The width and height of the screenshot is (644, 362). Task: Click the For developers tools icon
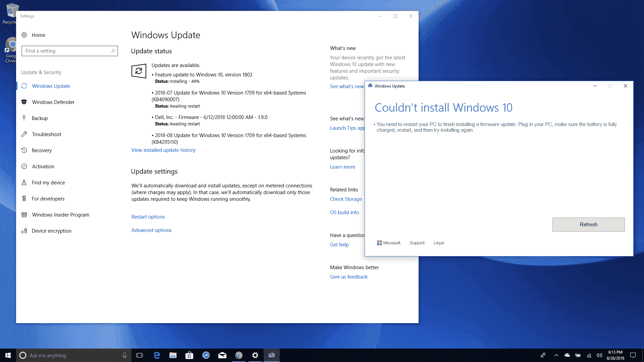[x=24, y=198]
